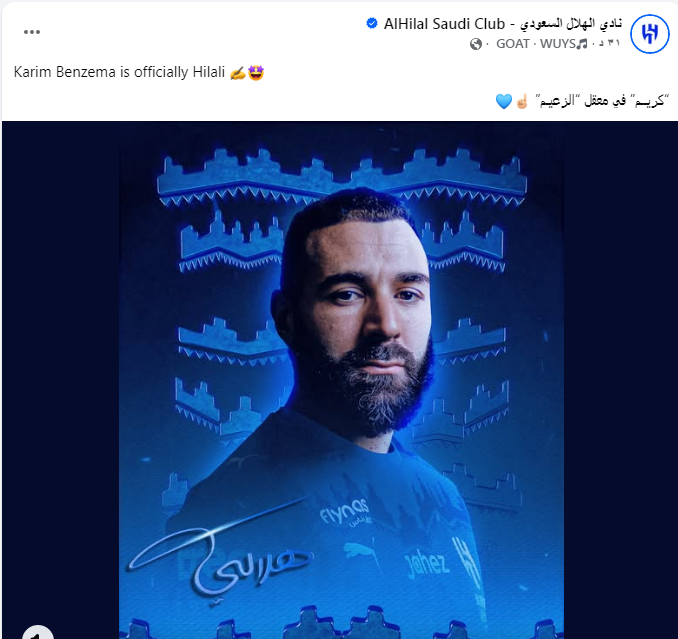
Task: Click the writing hand emoji
Action: [237, 73]
